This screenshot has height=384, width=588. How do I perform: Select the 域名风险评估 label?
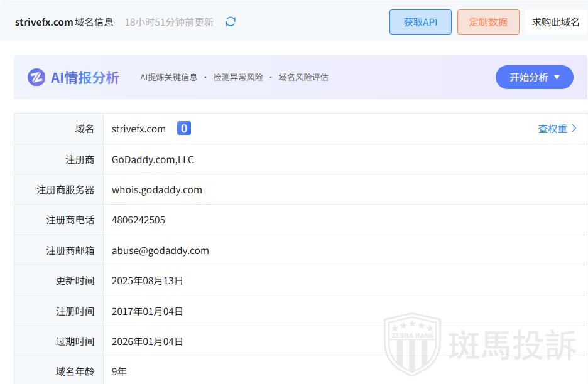(x=303, y=77)
